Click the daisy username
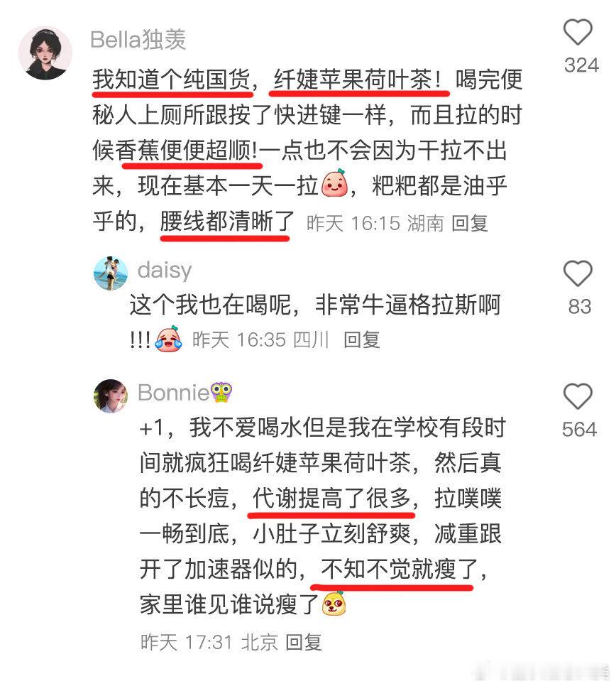 click(x=165, y=271)
